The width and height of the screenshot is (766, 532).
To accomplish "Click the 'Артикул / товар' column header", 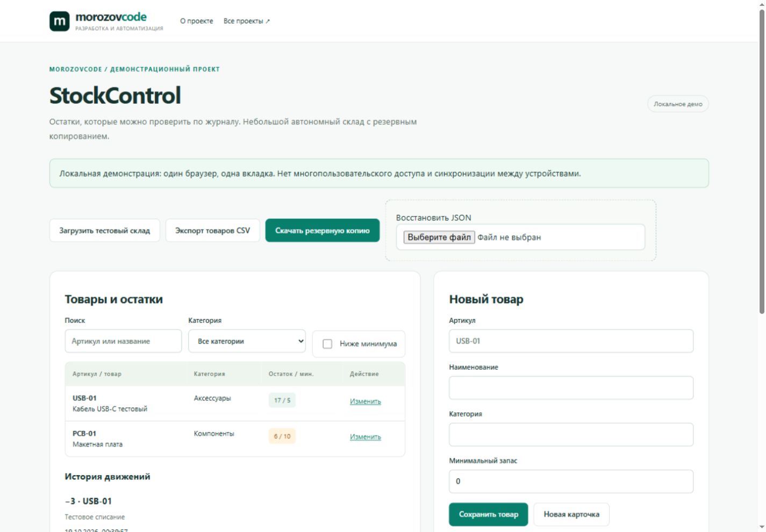I will pos(97,374).
